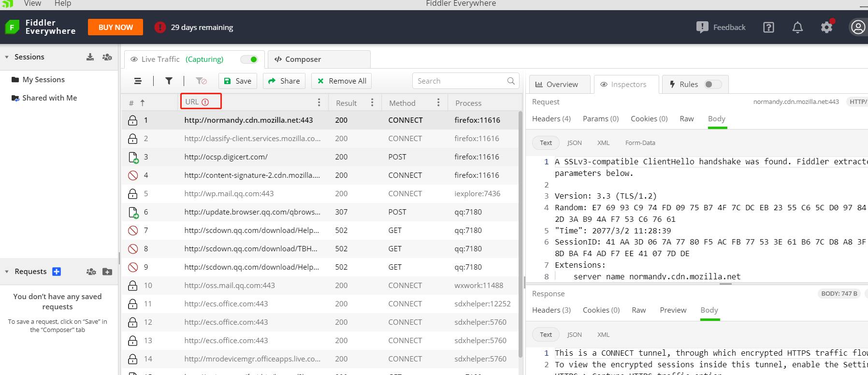Select request Body JSON view
The image size is (868, 375).
(575, 143)
